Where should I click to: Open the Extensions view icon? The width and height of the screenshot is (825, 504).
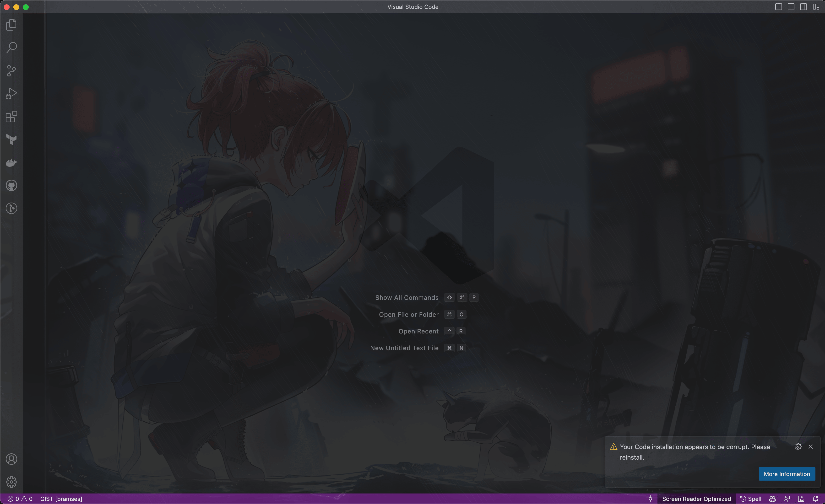click(x=11, y=117)
